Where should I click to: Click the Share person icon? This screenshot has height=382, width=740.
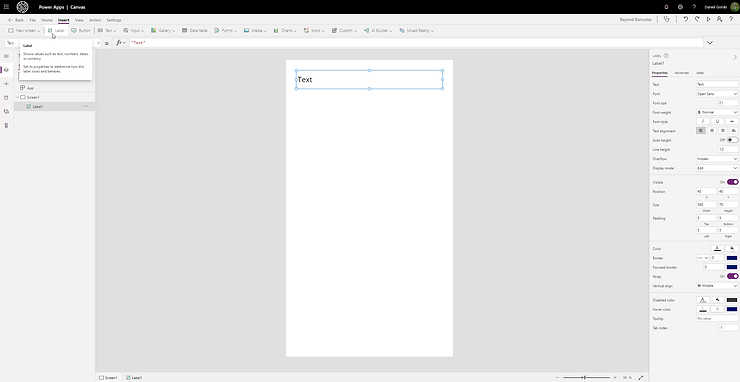tap(719, 19)
